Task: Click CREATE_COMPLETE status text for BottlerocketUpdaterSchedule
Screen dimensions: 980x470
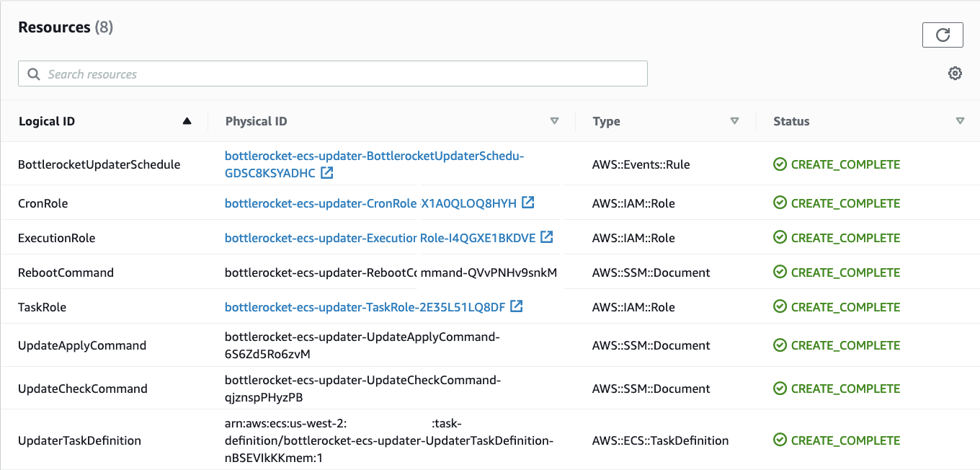Action: (845, 164)
